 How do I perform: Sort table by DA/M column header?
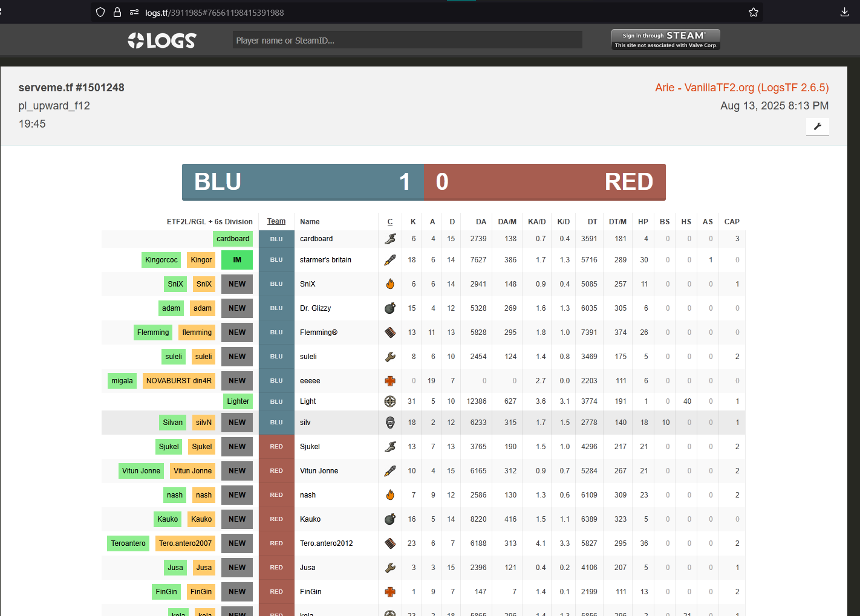[x=507, y=222]
